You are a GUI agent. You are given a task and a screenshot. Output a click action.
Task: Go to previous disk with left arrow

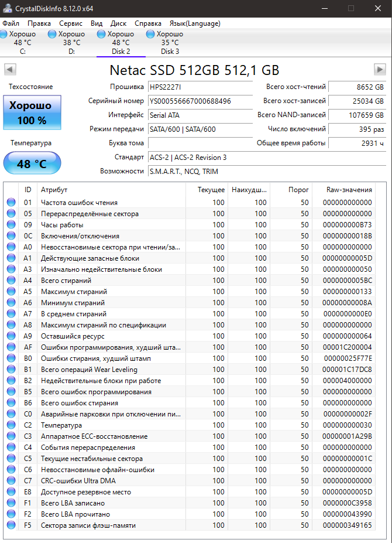point(10,70)
